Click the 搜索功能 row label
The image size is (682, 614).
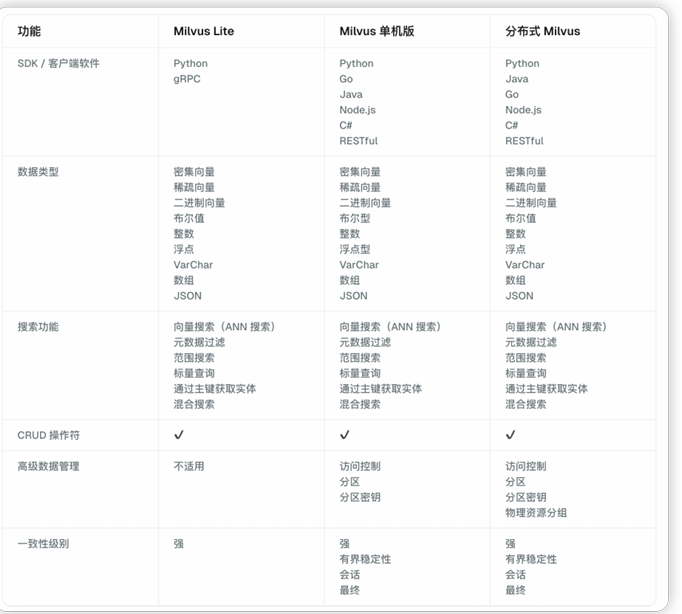point(38,327)
